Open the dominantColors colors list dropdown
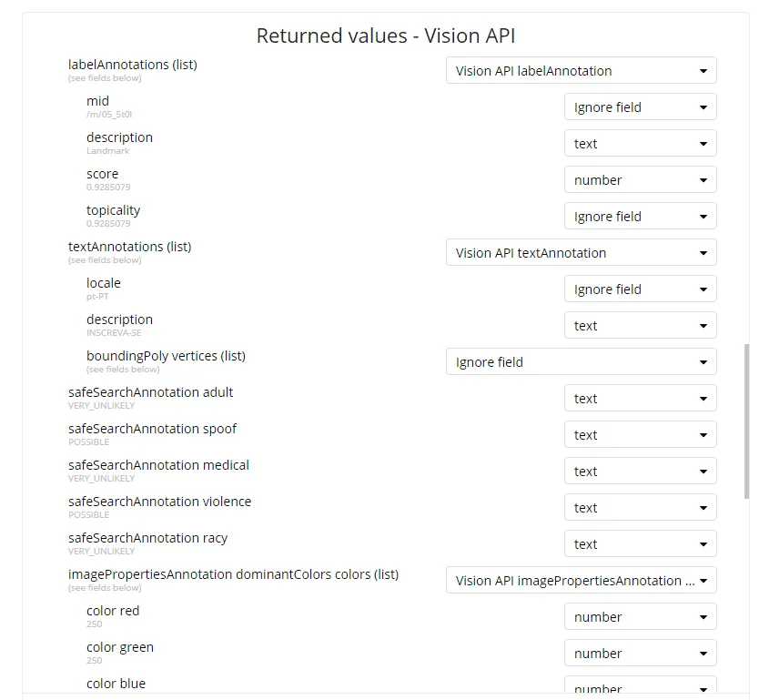Viewport: 759px width, 700px height. (x=581, y=581)
